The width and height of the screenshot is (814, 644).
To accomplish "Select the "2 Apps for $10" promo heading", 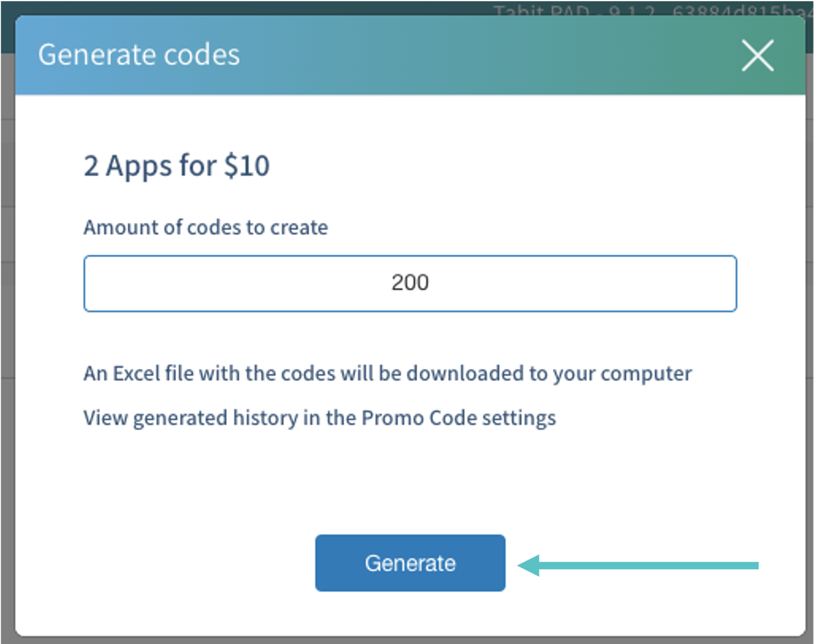I will click(177, 166).
